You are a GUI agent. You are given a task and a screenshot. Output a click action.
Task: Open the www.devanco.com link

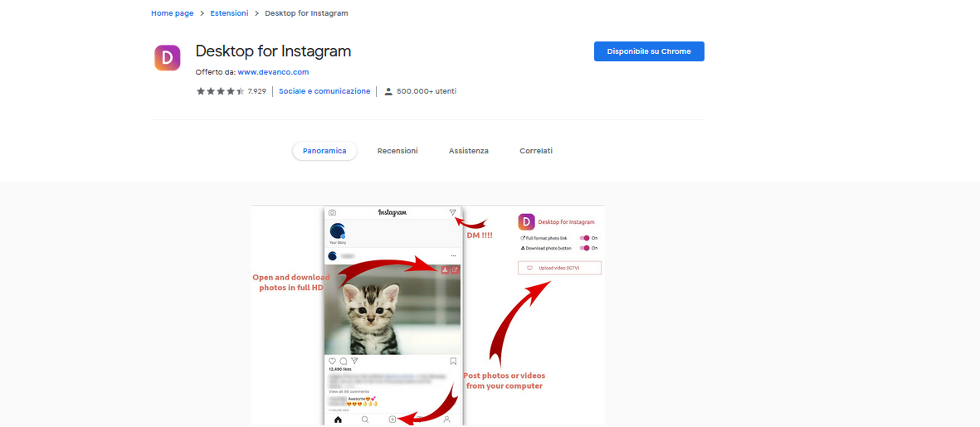tap(273, 72)
